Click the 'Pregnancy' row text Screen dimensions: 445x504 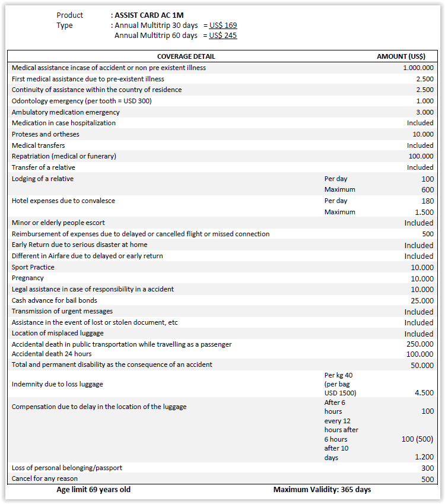pyautogui.click(x=28, y=278)
